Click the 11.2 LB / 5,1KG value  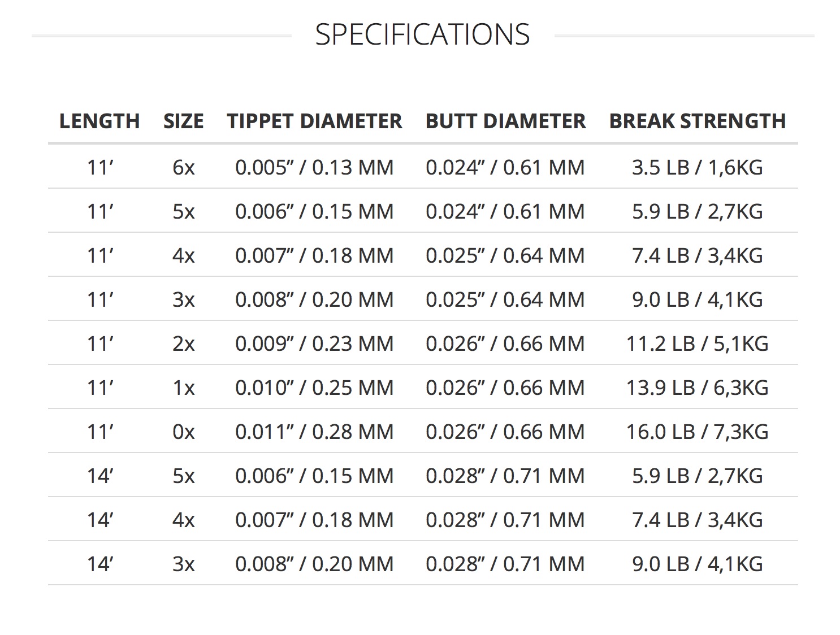[698, 343]
